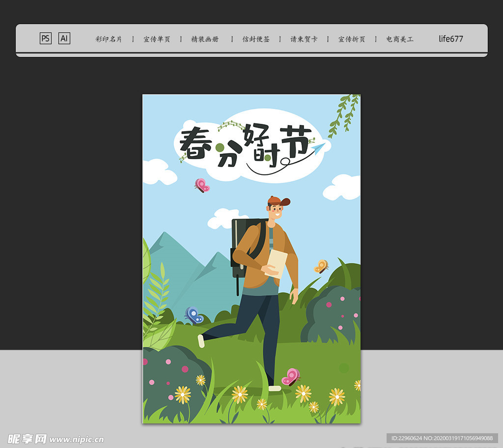Open the 宣传单页 category
503x448 pixels.
point(157,39)
